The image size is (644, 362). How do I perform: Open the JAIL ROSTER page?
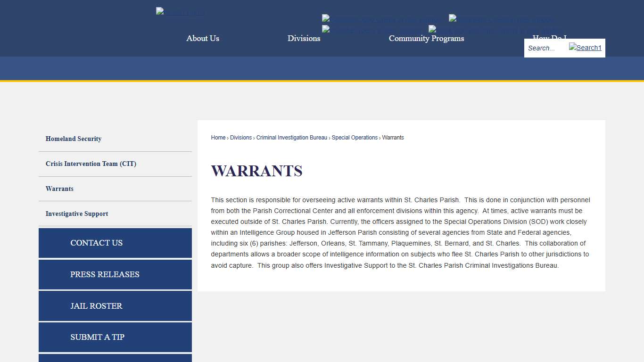point(115,306)
